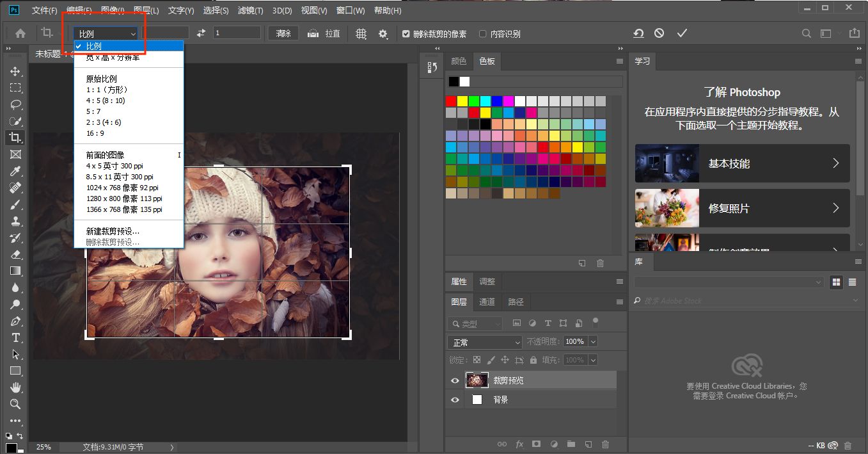Select the Move tool in toolbar
The image size is (868, 454).
[x=15, y=71]
